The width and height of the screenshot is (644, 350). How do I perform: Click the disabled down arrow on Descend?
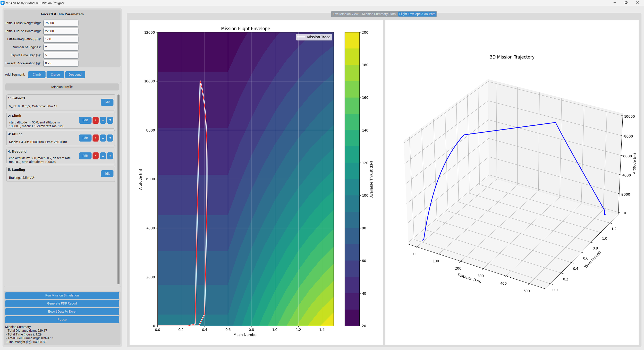click(x=110, y=156)
